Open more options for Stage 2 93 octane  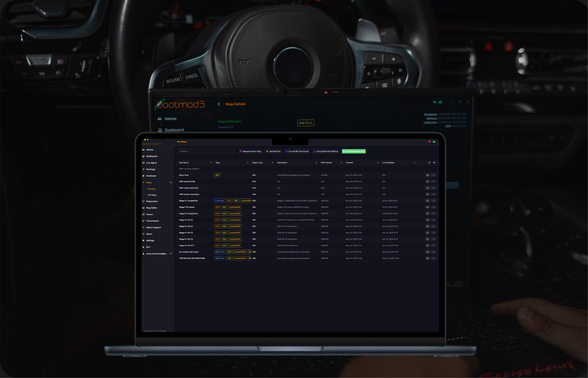[x=433, y=207]
